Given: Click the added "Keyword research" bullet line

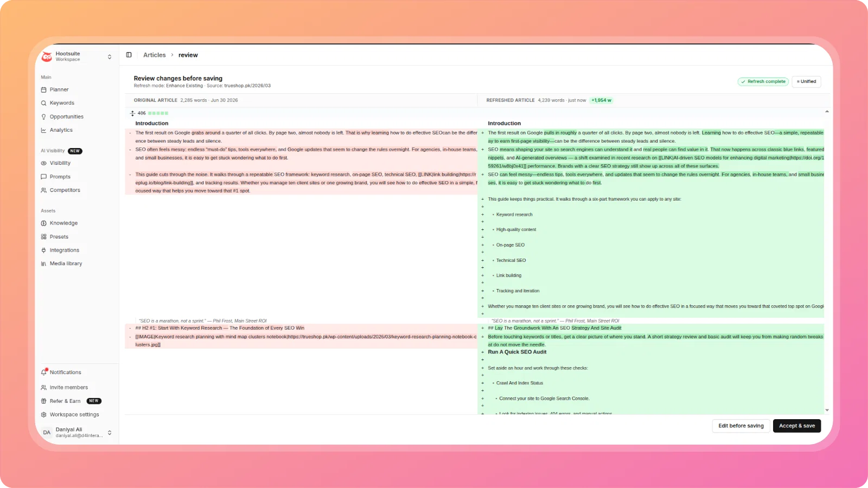Looking at the screenshot, I should point(514,215).
